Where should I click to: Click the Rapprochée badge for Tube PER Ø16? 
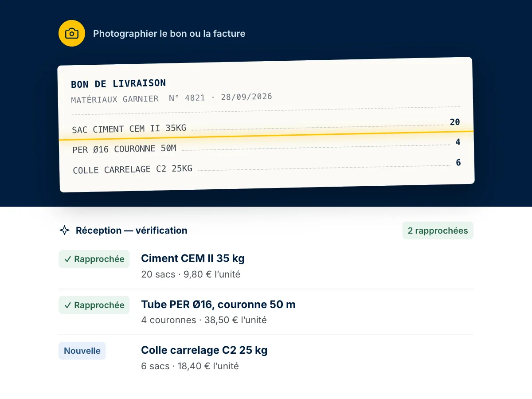tap(94, 305)
